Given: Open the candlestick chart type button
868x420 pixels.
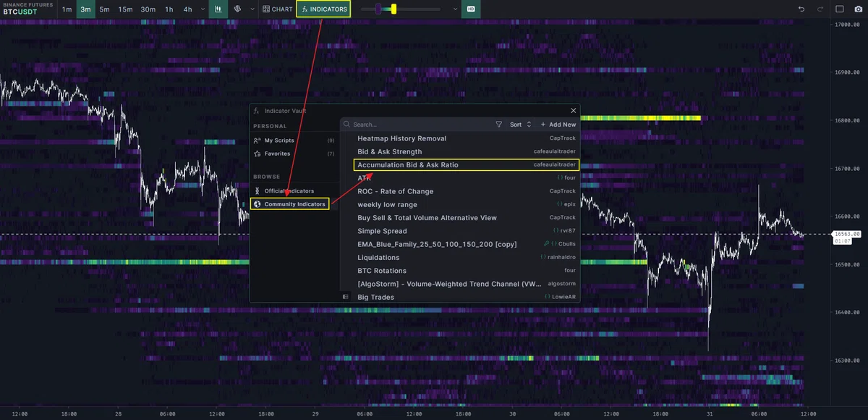Looking at the screenshot, I should point(218,9).
